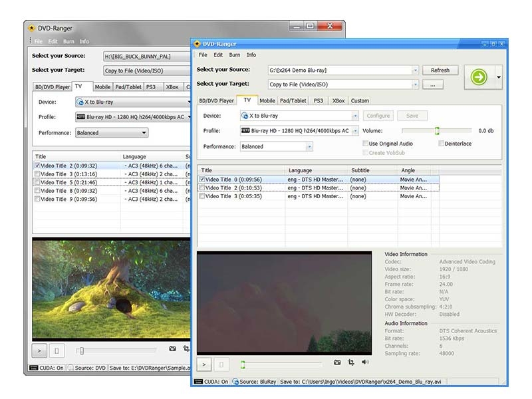Click profile icon in back window Profile field
Screen dimensions: 532x399
[80, 117]
